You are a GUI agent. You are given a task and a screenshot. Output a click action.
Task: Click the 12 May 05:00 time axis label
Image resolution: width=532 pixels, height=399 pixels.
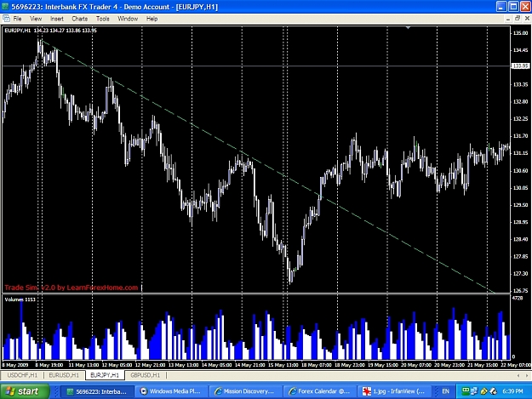[x=117, y=365]
